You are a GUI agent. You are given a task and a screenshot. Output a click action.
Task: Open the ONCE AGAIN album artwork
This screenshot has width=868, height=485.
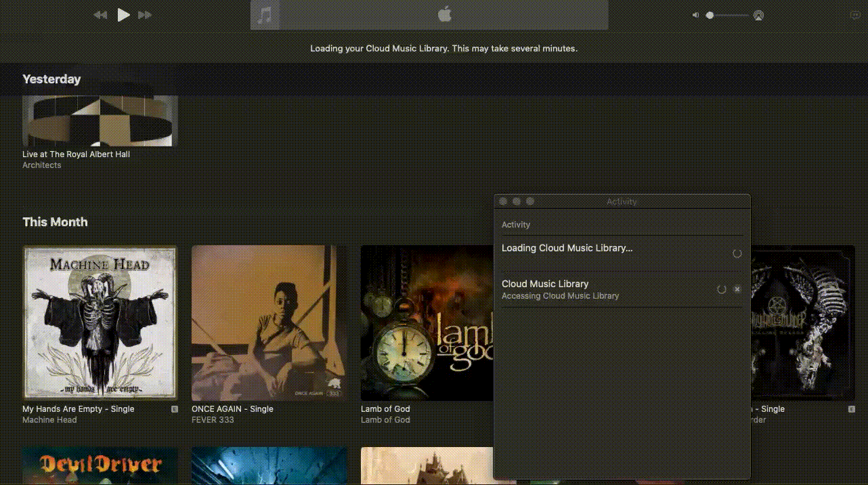(269, 322)
